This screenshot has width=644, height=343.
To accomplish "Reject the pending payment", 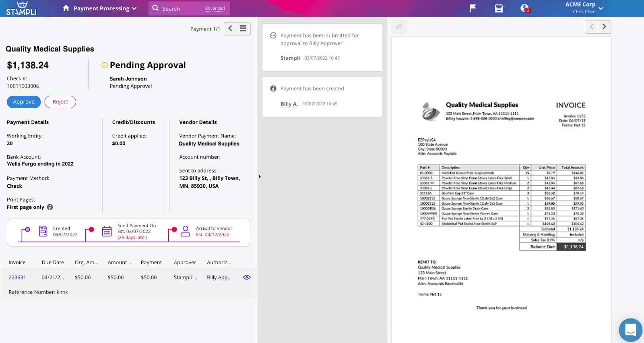I will coord(60,102).
